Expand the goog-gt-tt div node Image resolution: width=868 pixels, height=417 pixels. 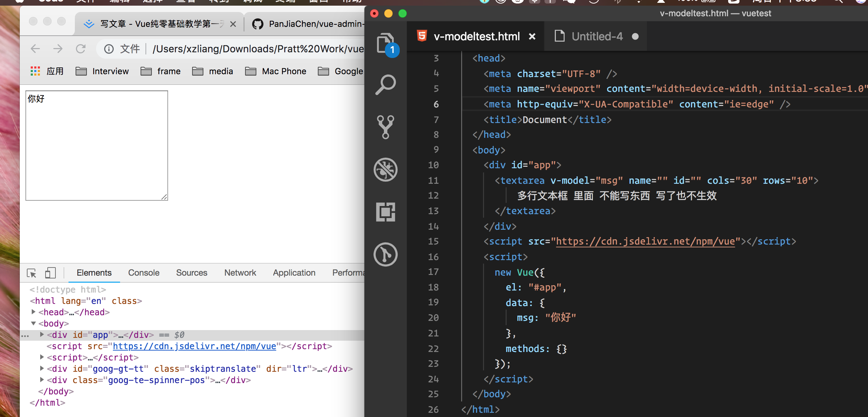pyautogui.click(x=42, y=369)
